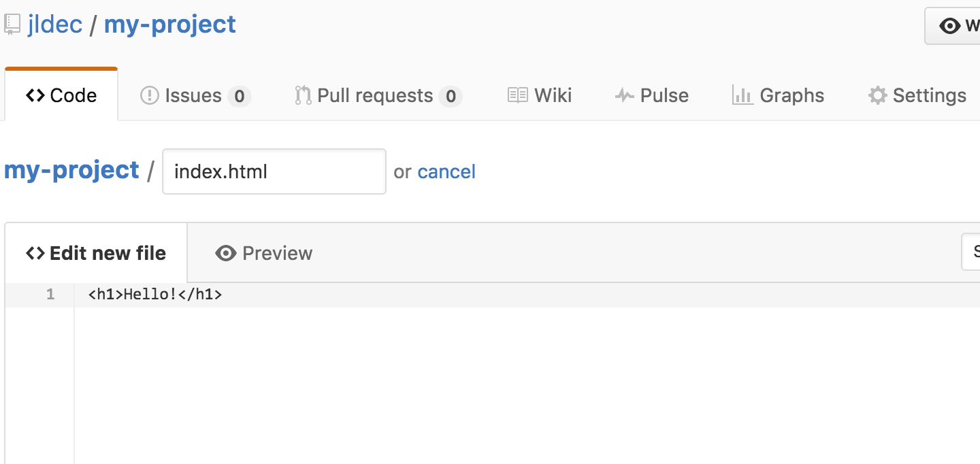Click the my-project breadcrumb link
Screen dimensions: 980x464
[x=71, y=169]
